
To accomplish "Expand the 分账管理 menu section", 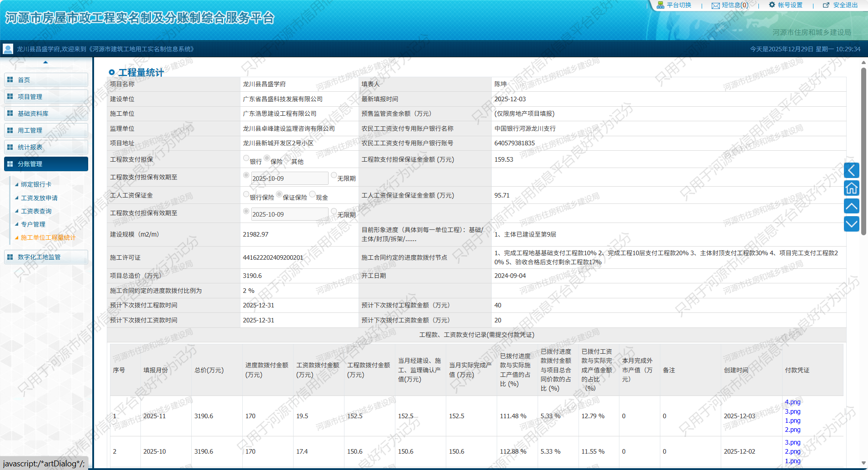I will coord(45,163).
